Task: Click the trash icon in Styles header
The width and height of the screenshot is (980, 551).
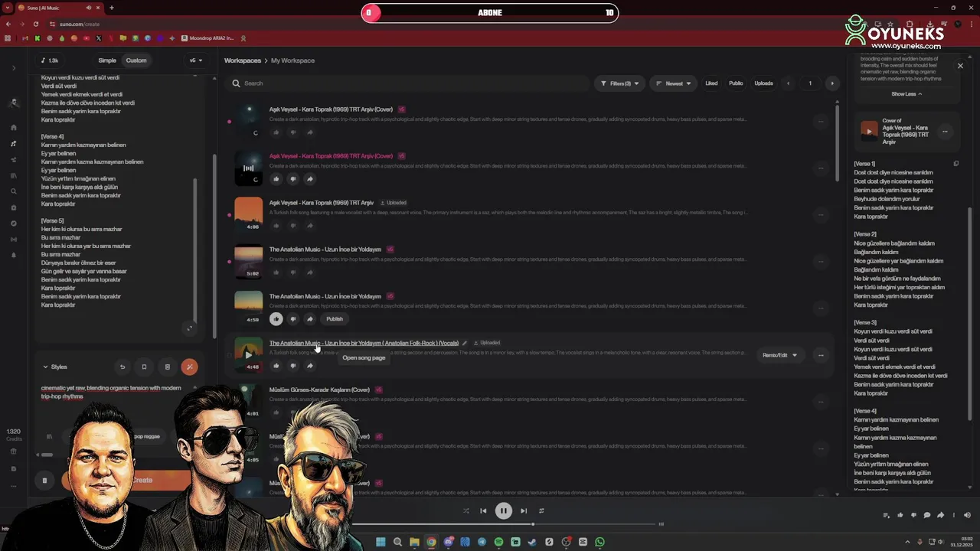Action: pos(167,367)
